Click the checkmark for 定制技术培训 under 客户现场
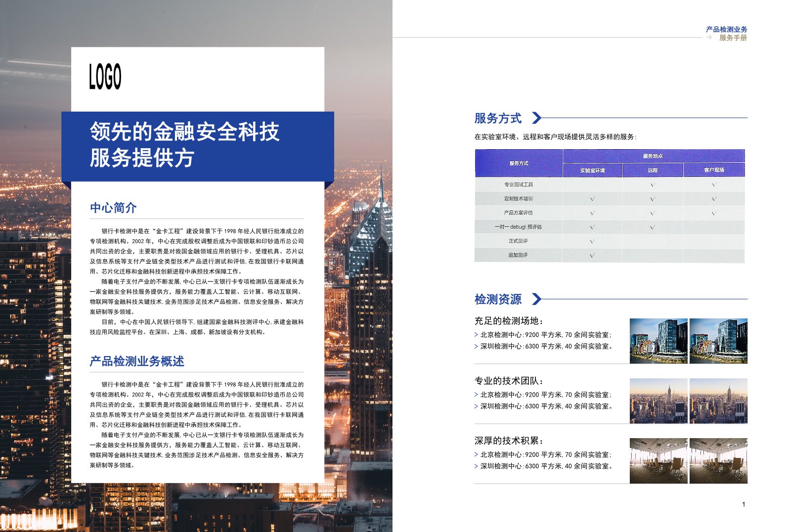785x532 pixels. 714,199
